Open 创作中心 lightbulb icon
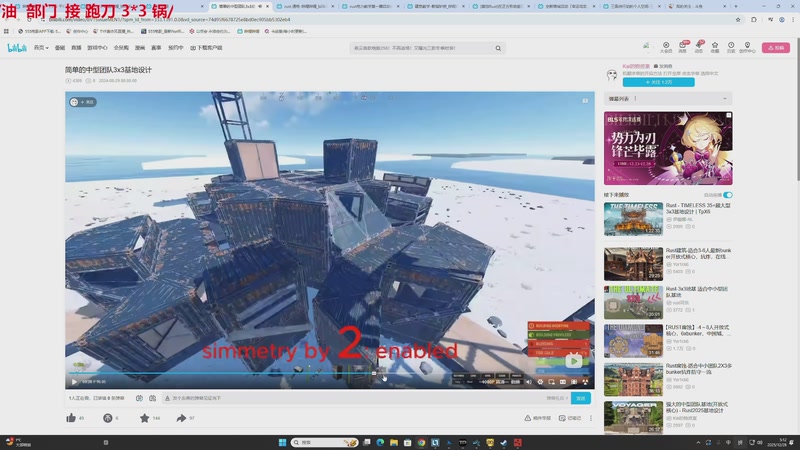800x450 pixels. click(747, 47)
